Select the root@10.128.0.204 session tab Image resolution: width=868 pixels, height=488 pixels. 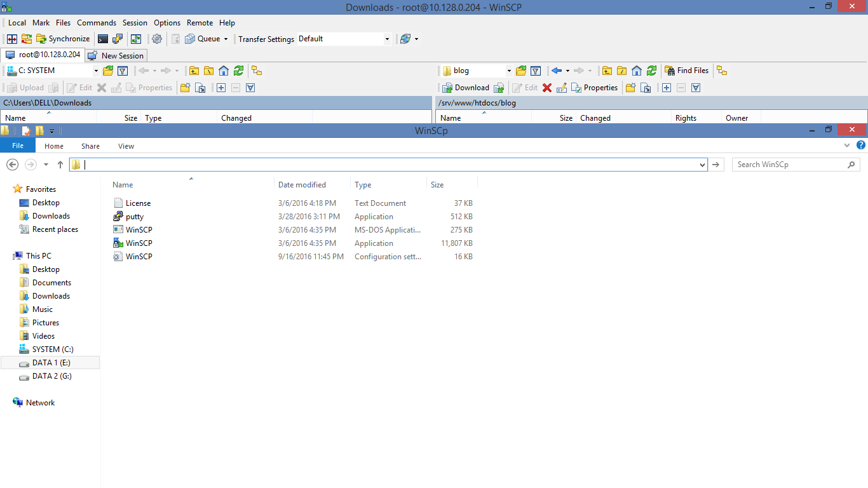(x=43, y=55)
